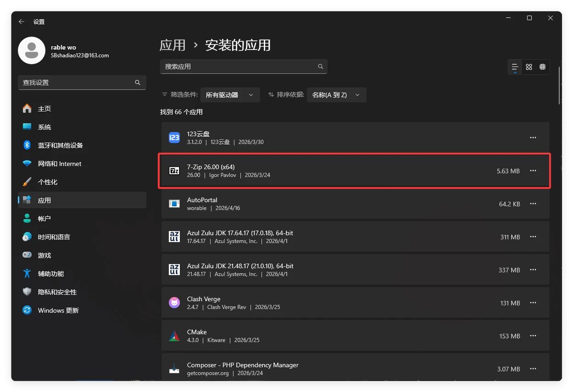The height and width of the screenshot is (392, 573).
Task: Click the search icon in 搜索应用 box
Action: pos(321,66)
